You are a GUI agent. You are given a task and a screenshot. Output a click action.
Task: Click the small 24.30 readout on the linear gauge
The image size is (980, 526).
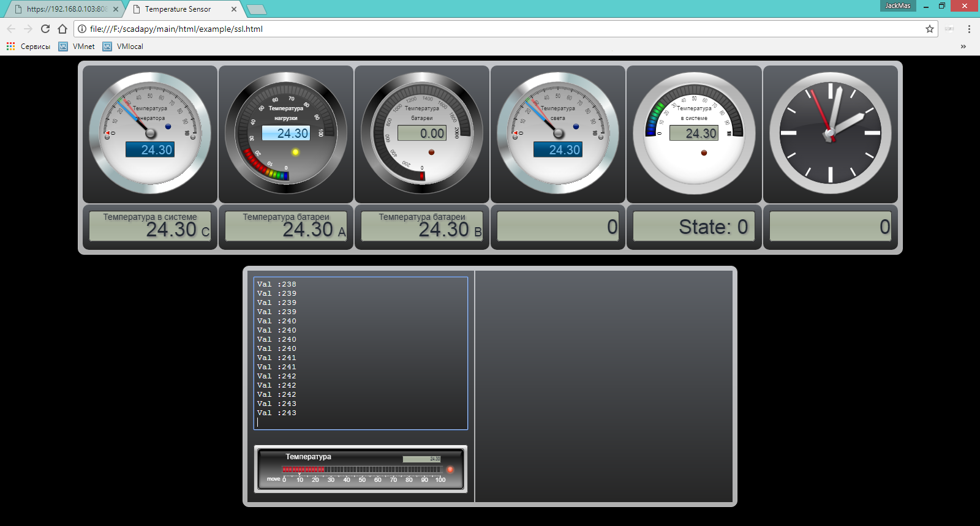(421, 459)
